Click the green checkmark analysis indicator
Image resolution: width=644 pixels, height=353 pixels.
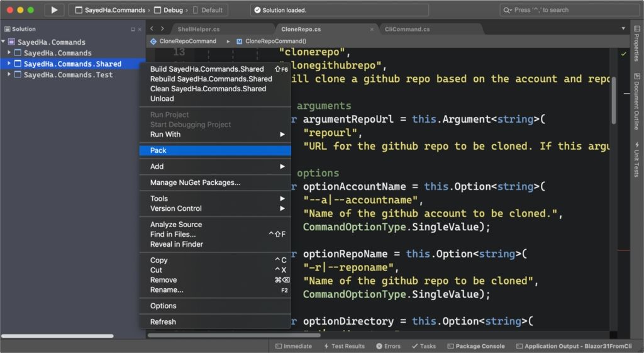623,54
